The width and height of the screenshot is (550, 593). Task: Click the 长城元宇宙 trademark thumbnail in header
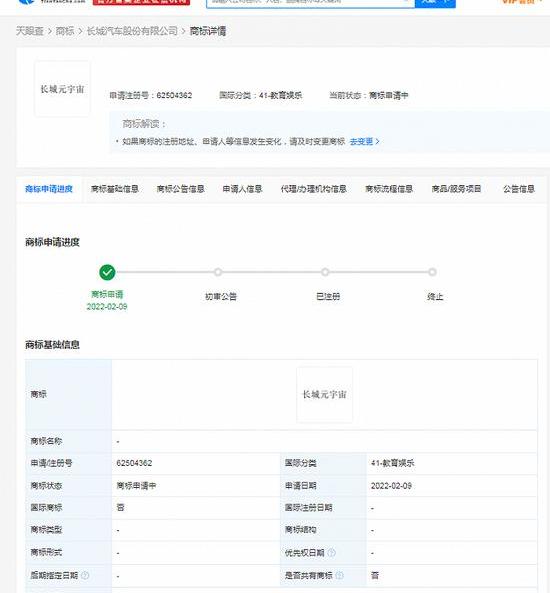coord(62,89)
